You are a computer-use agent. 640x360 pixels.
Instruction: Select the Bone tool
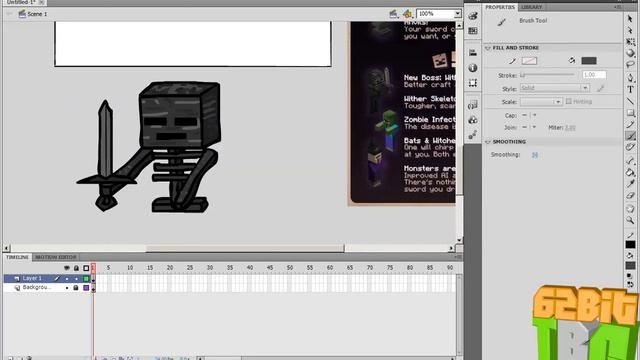[630, 160]
